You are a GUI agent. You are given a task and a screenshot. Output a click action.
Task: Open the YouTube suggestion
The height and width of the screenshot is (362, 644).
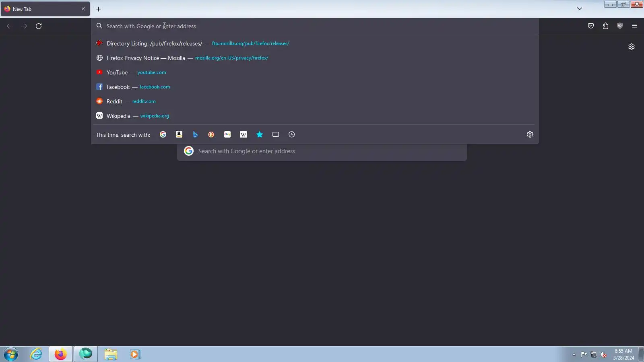coord(315,72)
